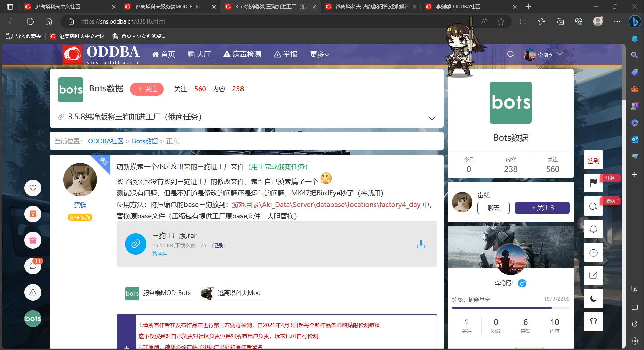
Task: Expand the 3.5.8纯净版 topic title chevron
Action: [432, 118]
